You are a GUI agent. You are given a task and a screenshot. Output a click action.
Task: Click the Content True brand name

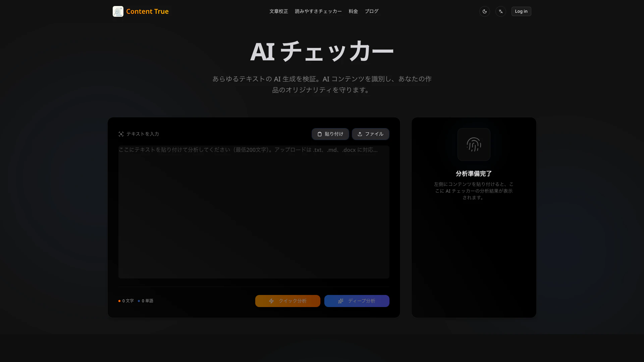(147, 11)
